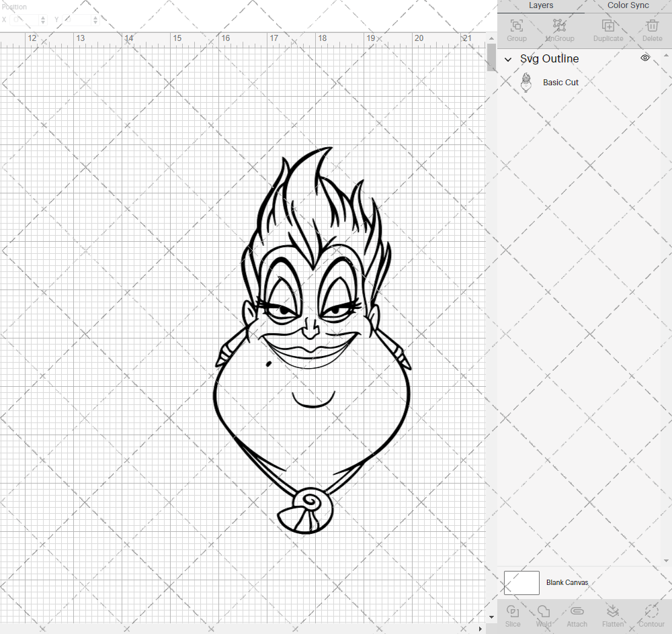
Task: Toggle visibility of Svg Outline
Action: coord(644,58)
